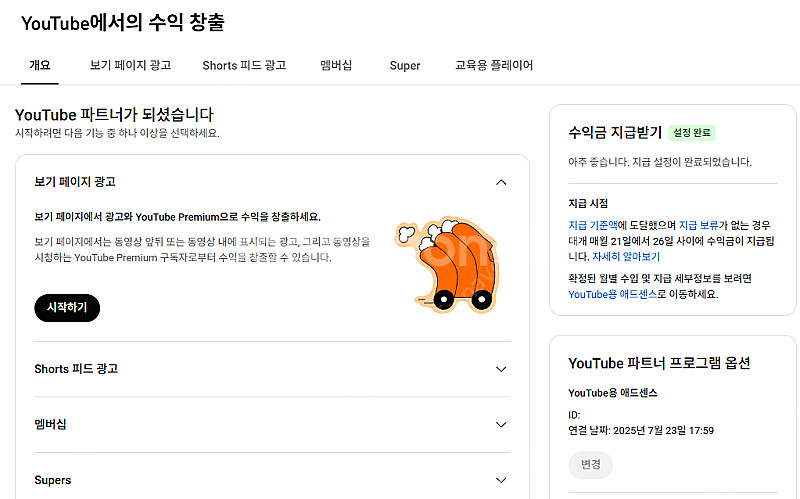Open the Shorts 피드 광고 tab
Screen dimensions: 800x499
point(244,65)
